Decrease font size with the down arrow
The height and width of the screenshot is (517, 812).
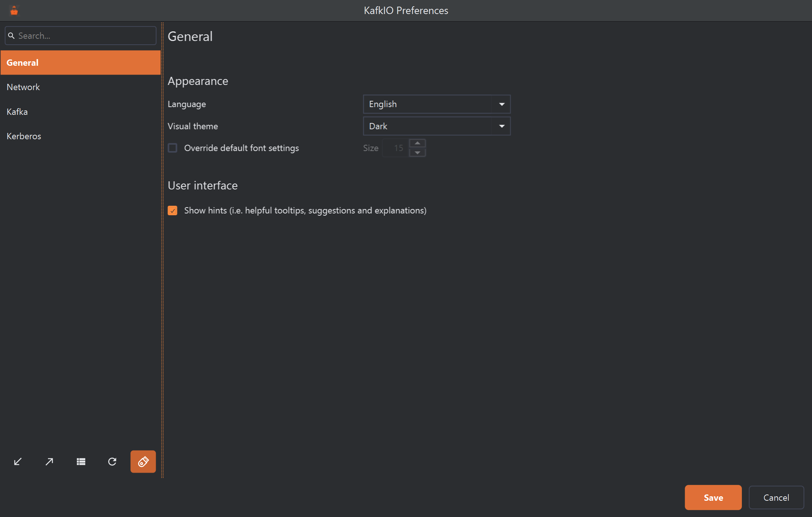point(417,153)
